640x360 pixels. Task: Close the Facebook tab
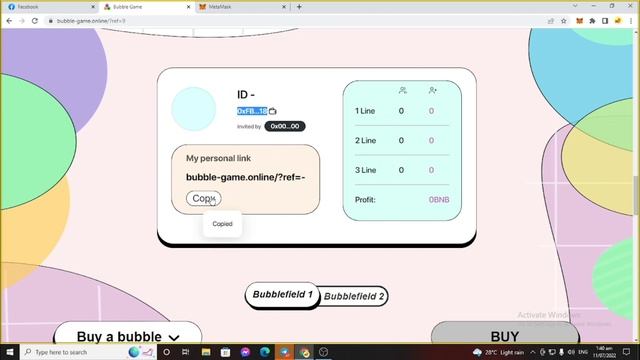tap(93, 7)
